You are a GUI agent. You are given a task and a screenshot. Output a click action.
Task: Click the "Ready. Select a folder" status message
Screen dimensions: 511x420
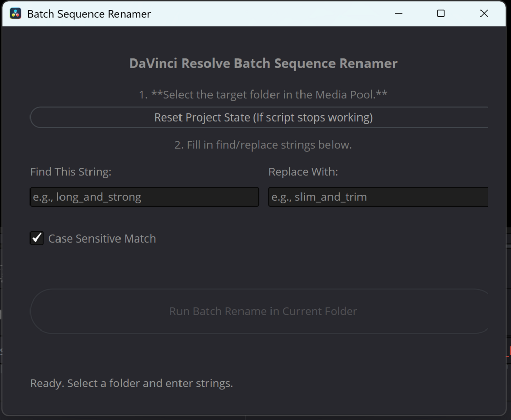tap(131, 383)
